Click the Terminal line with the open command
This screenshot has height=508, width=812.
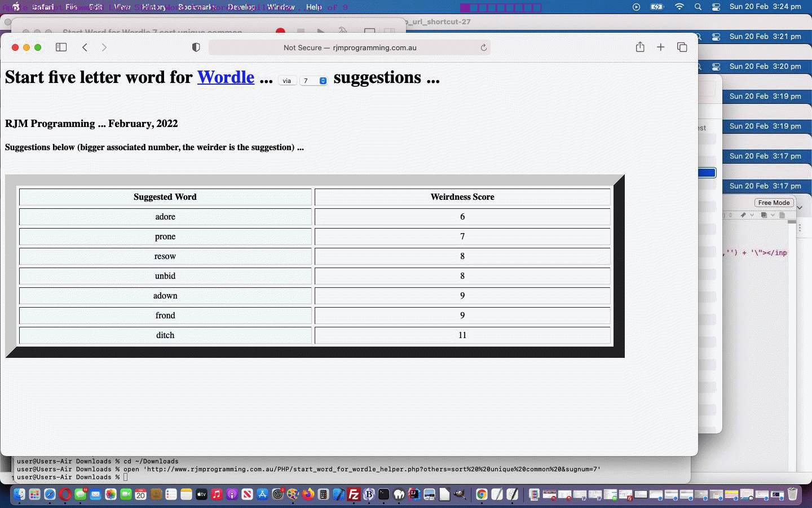(308, 469)
